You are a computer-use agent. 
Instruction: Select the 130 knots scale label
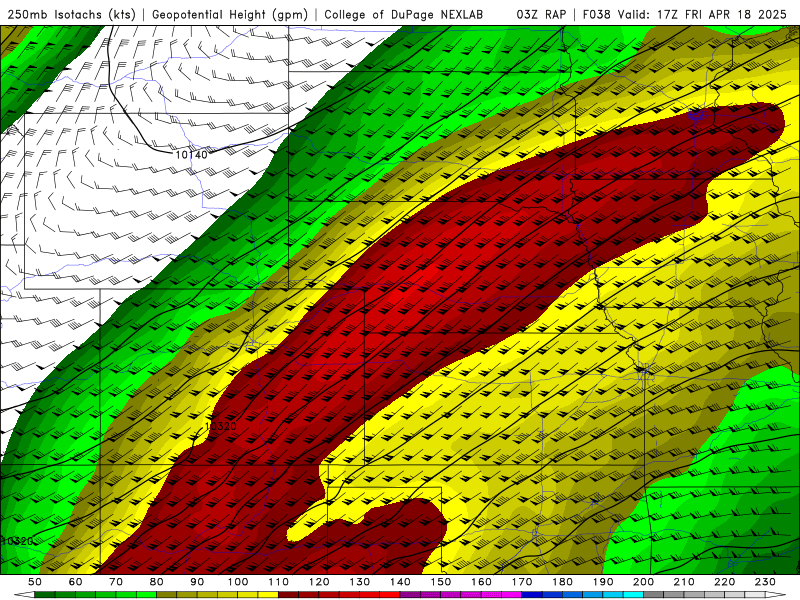tap(360, 582)
